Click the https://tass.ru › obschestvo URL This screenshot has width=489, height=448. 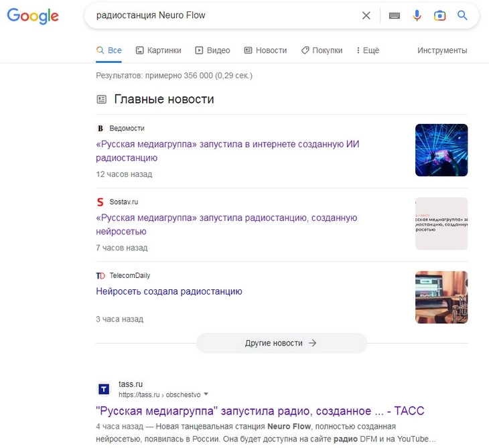[159, 394]
